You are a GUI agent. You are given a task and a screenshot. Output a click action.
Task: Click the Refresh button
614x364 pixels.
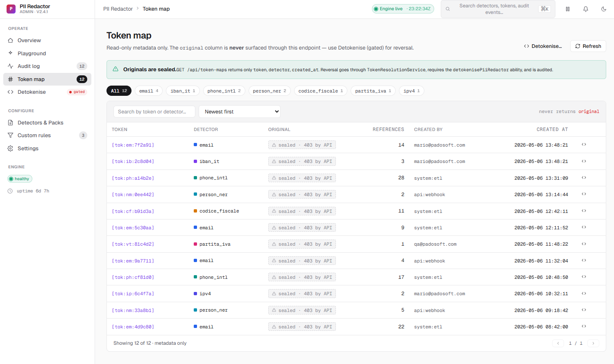pos(588,46)
